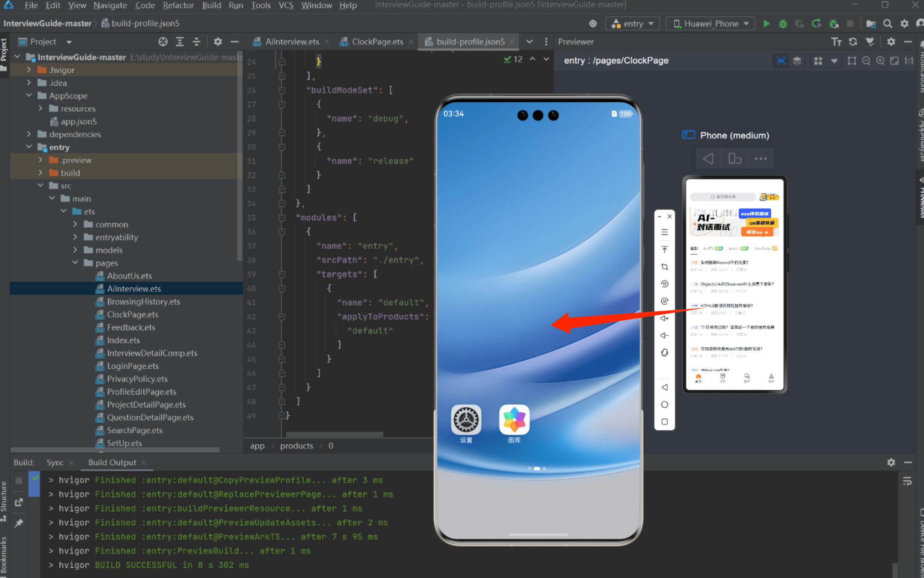
Task: Click the target locate icon left of entry
Action: (x=593, y=24)
